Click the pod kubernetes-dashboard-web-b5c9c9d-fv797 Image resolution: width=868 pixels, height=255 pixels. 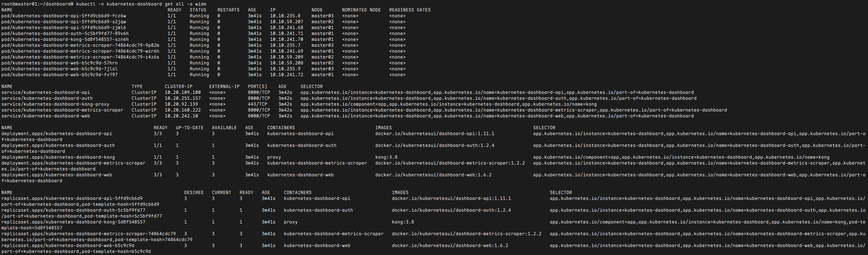(x=60, y=75)
